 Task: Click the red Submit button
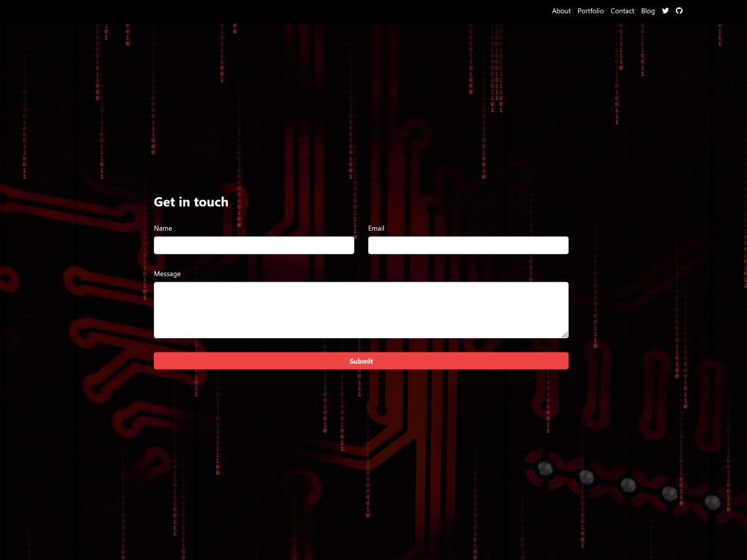click(x=361, y=361)
